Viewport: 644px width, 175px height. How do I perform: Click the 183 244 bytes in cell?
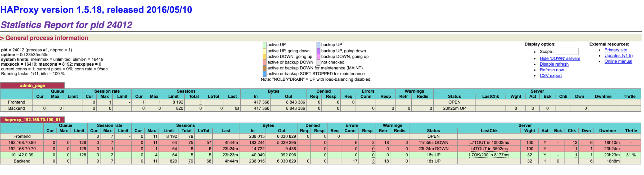pos(253,143)
